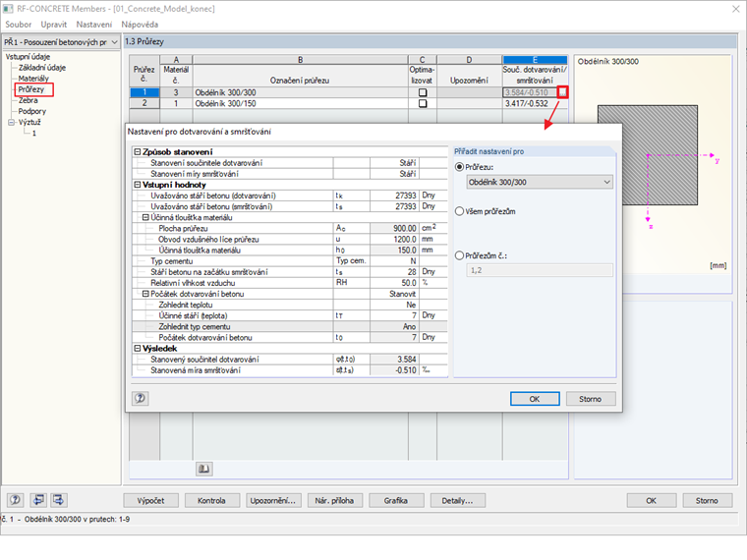
Task: Confirm the dialog with OK
Action: [535, 399]
